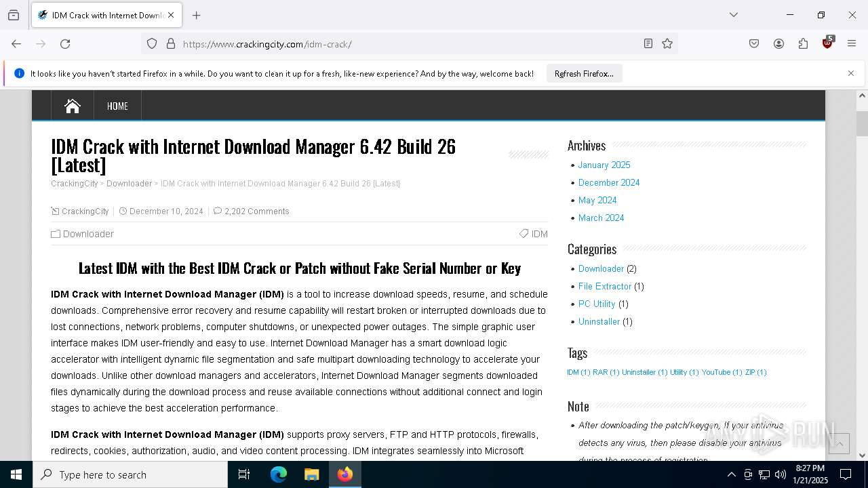868x488 pixels.
Task: Select IDM (1) tag in Tags
Action: click(578, 372)
